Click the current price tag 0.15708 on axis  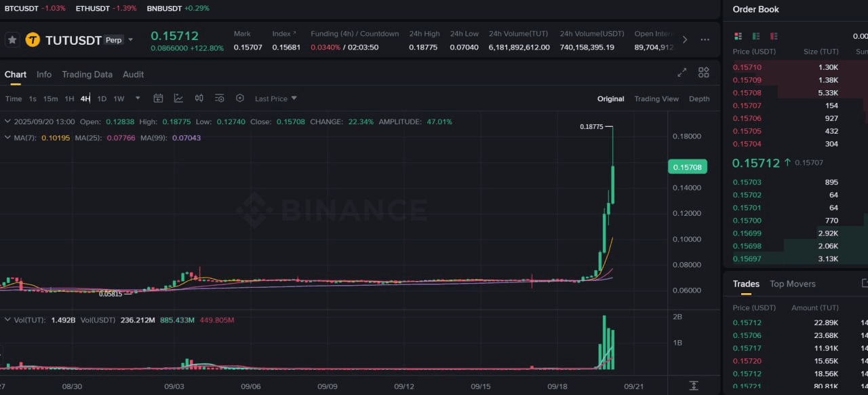688,167
